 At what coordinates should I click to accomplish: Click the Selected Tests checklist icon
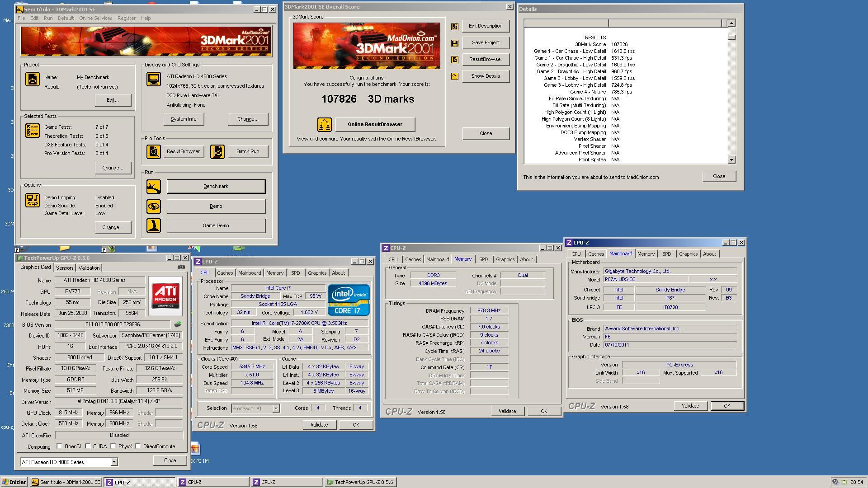coord(33,131)
